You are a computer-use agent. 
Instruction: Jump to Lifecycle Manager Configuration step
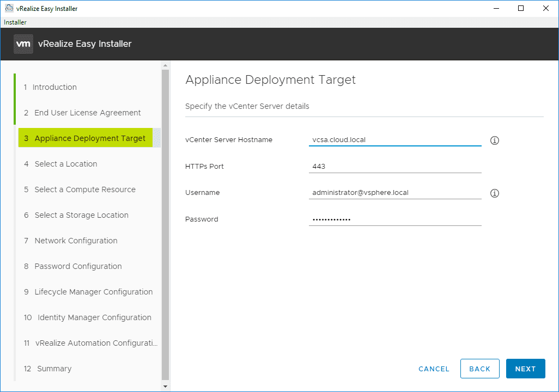pyautogui.click(x=93, y=292)
